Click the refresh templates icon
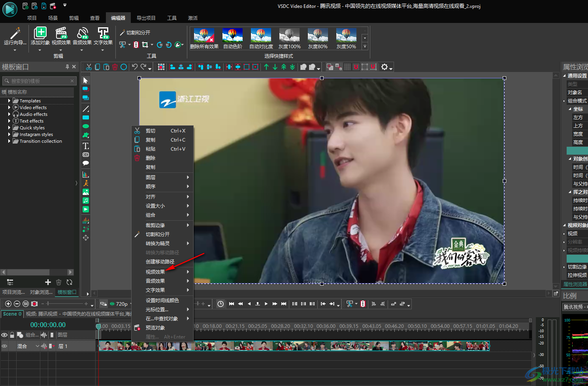This screenshot has width=588, height=386. point(70,282)
